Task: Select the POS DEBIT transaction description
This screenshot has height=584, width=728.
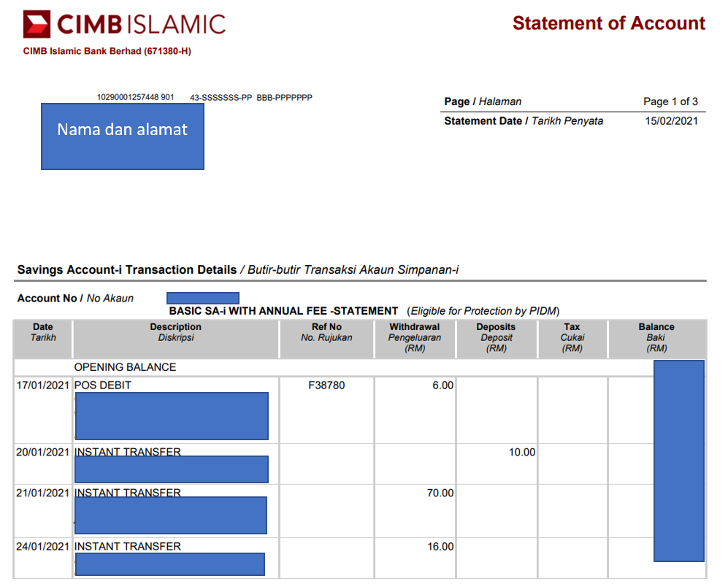Action: pos(103,385)
